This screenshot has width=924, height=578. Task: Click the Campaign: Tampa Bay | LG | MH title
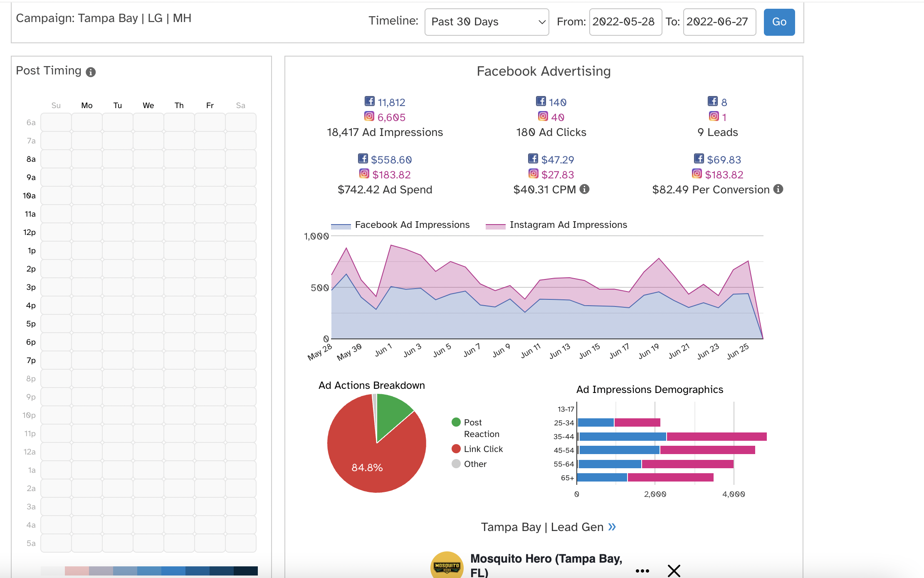point(104,18)
